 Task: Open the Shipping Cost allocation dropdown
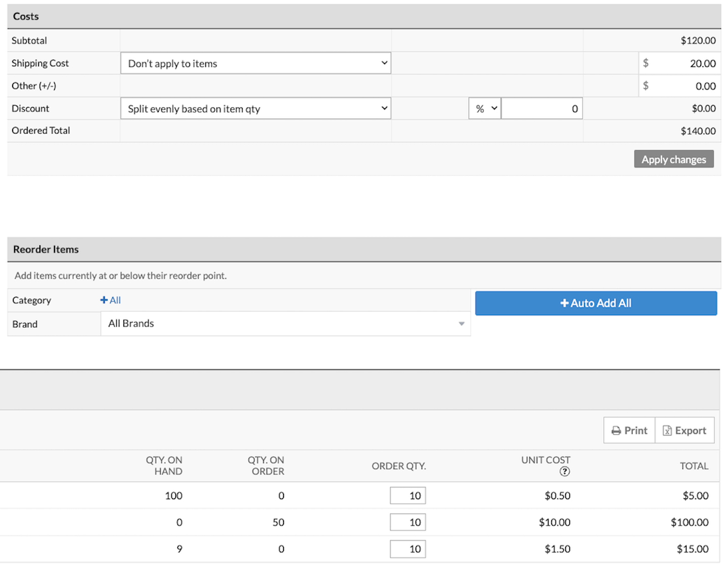256,63
